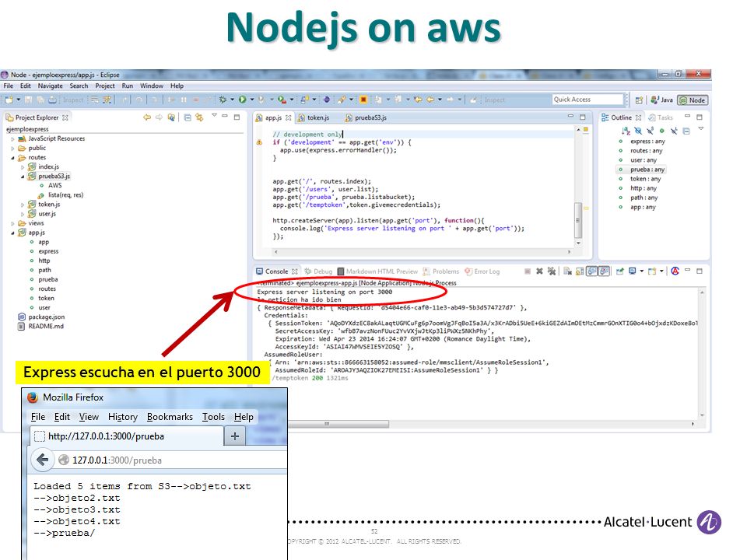
Task: Open the Run button dropdown arrow
Action: click(251, 100)
